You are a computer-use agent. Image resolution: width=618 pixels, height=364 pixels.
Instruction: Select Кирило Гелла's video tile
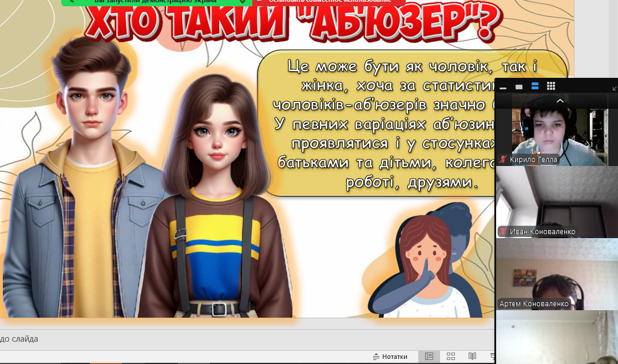pyautogui.click(x=557, y=130)
